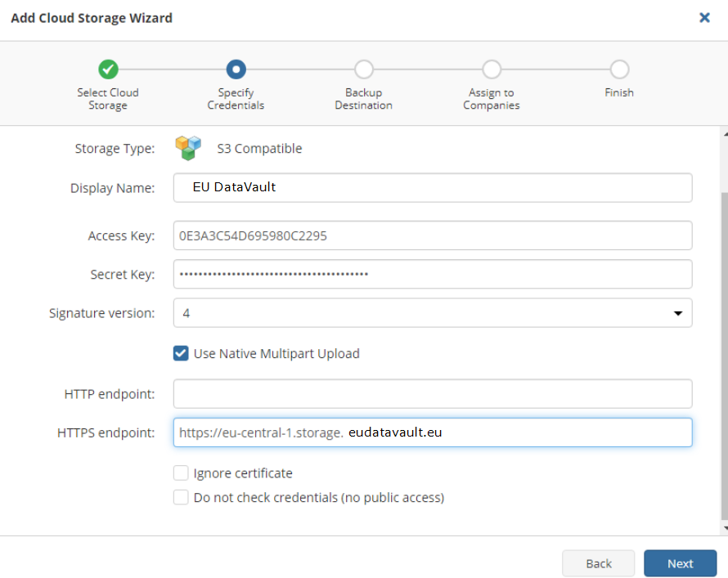Click the Specify Credentials step circle
Viewport: 728px width, 578px height.
tap(236, 69)
